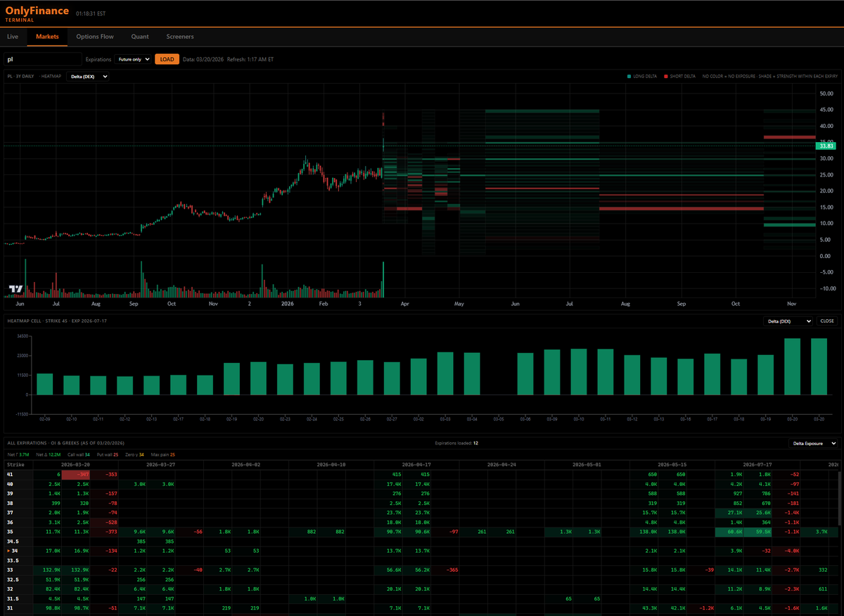Screen dimensions: 844x616
Task: Go to the Options Flow tab
Action: coord(95,37)
